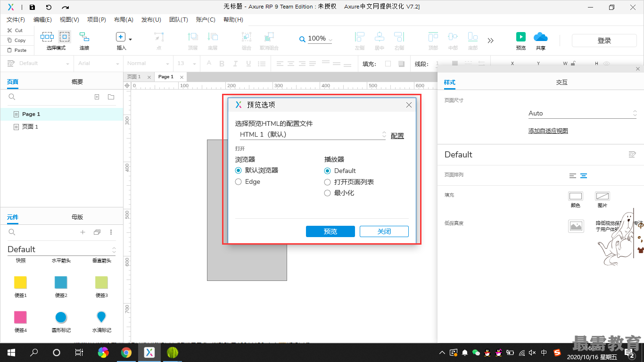
Task: Expand the 插入 dropdown arrow
Action: [x=131, y=40]
